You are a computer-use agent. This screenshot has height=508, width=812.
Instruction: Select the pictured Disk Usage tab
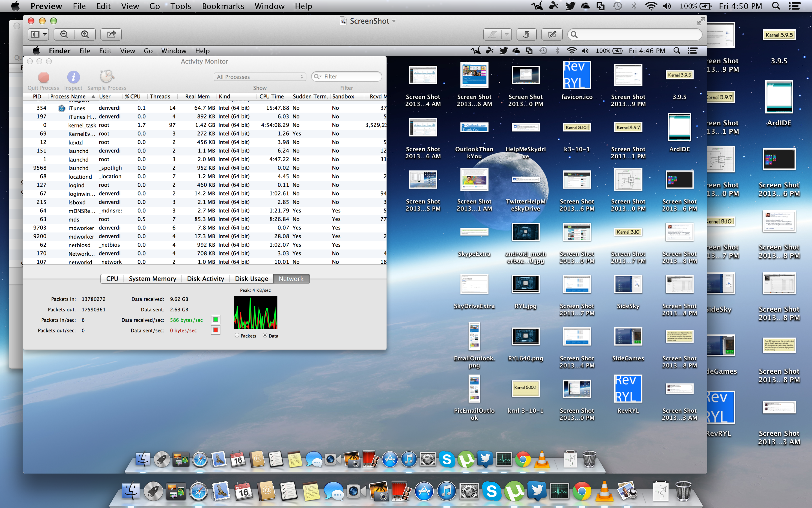coord(251,279)
